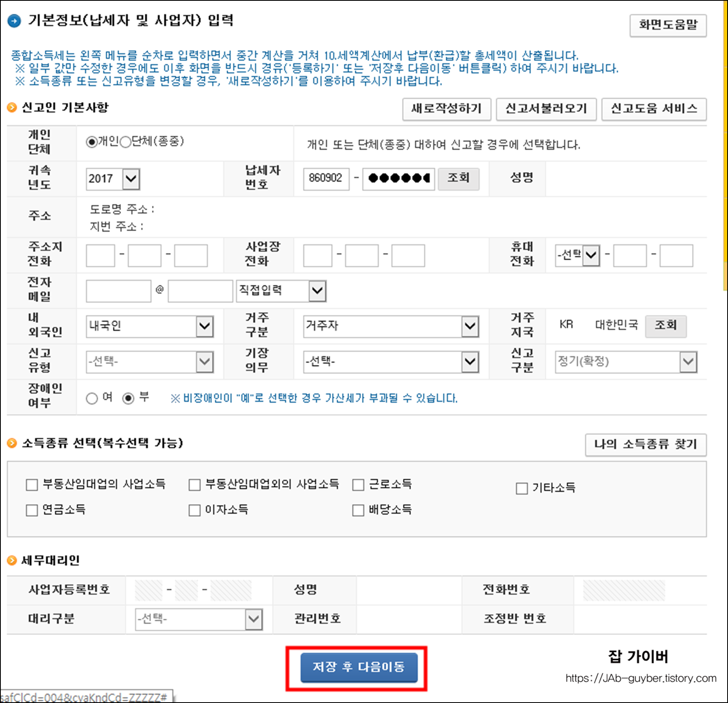Image resolution: width=728 pixels, height=703 pixels.
Task: Click the https://JAb-guyber.tistory.com link text
Action: (x=641, y=678)
